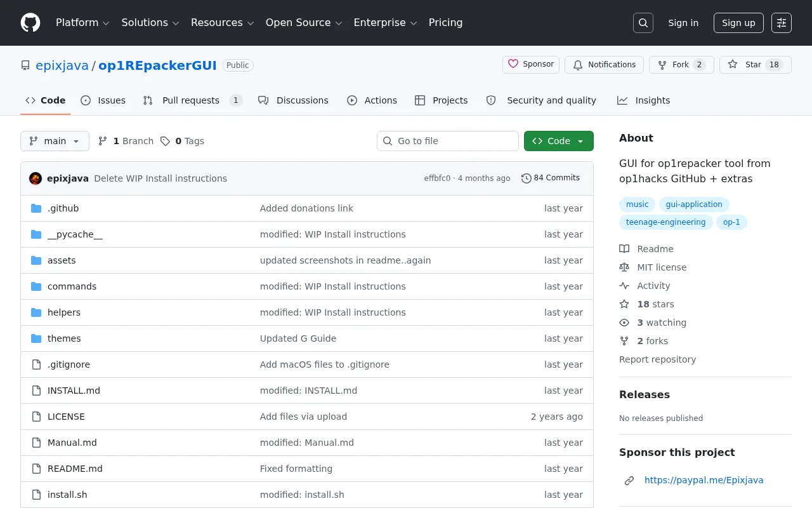
Task: Open the Readme link in About
Action: tap(646, 249)
